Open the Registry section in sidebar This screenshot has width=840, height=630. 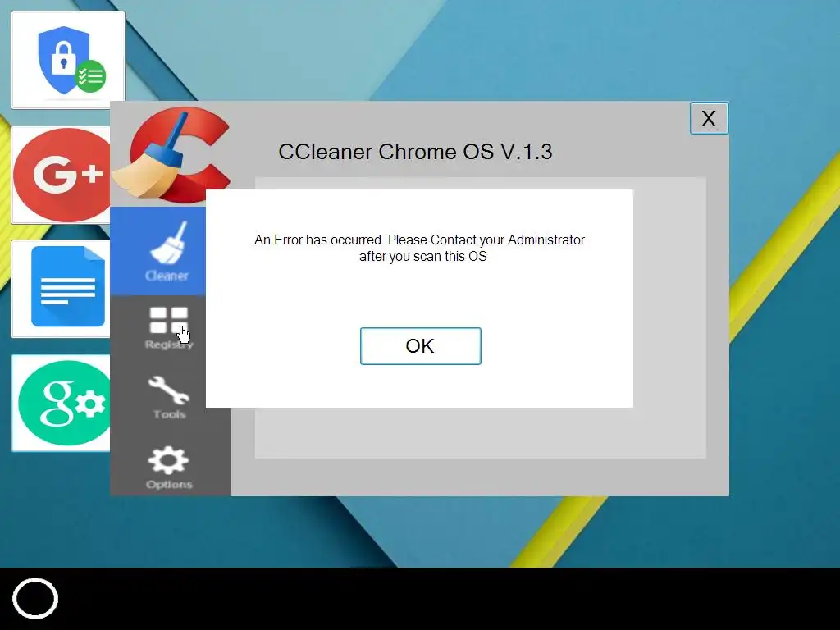(169, 328)
